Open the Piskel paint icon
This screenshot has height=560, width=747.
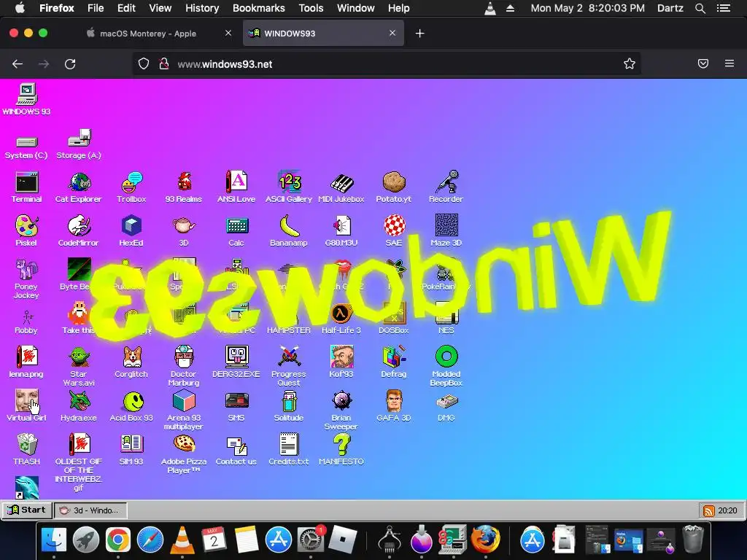coord(27,226)
